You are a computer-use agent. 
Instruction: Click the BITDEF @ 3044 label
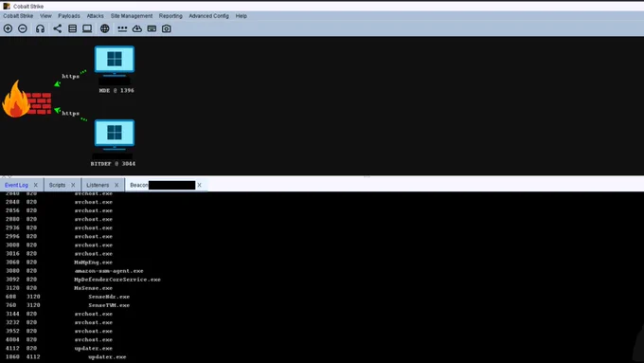pyautogui.click(x=113, y=164)
